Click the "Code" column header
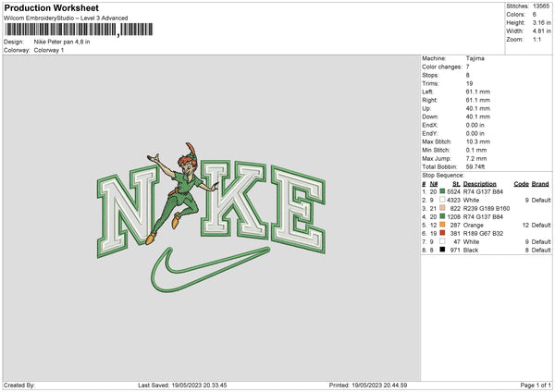The height and width of the screenshot is (392, 555). click(x=522, y=184)
